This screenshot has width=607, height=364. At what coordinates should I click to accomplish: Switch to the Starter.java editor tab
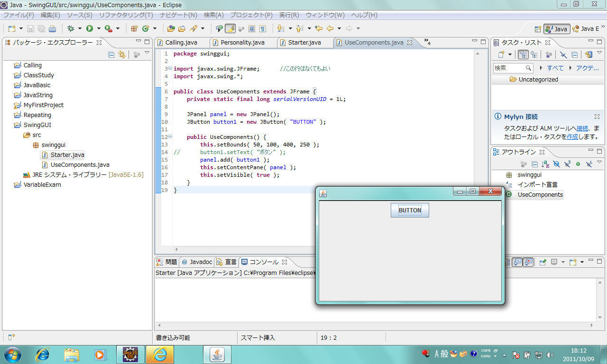[304, 42]
